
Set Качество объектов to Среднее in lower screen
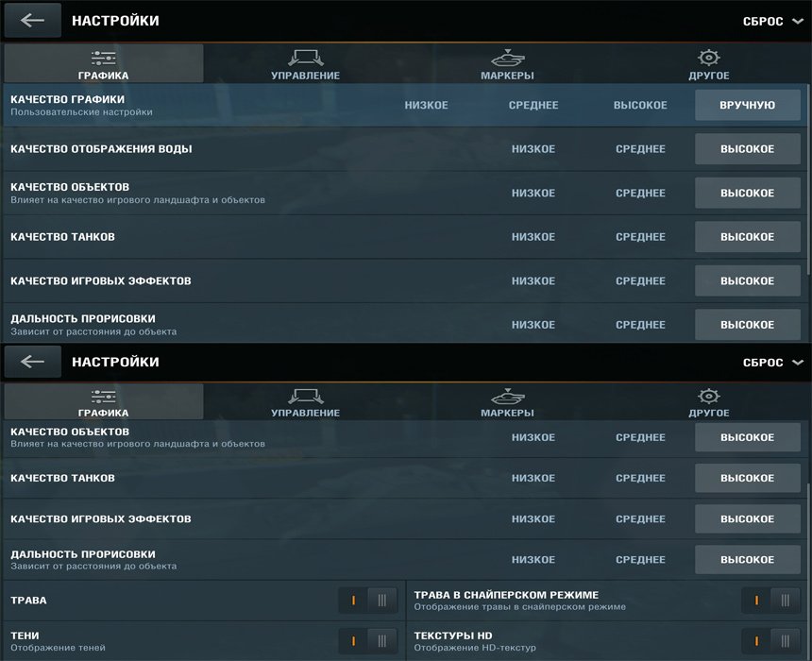(x=640, y=438)
